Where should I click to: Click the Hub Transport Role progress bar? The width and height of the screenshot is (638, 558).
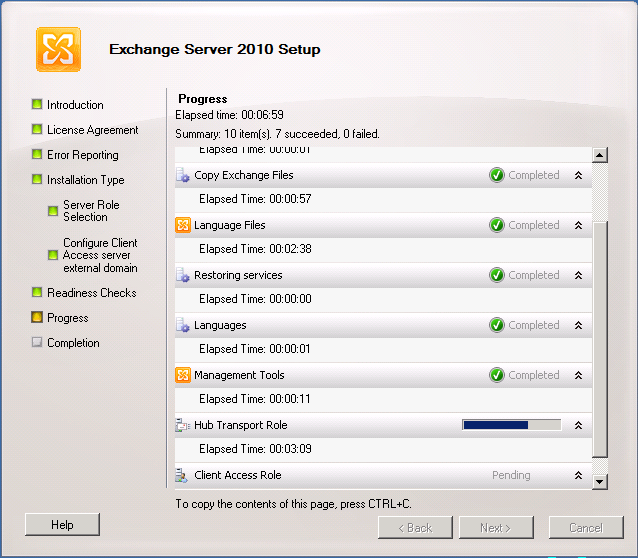click(511, 425)
